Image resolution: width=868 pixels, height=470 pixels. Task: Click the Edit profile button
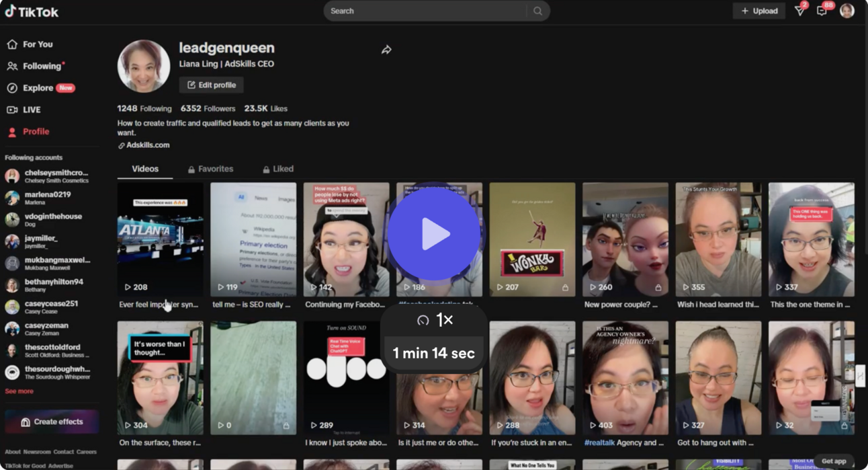211,85
